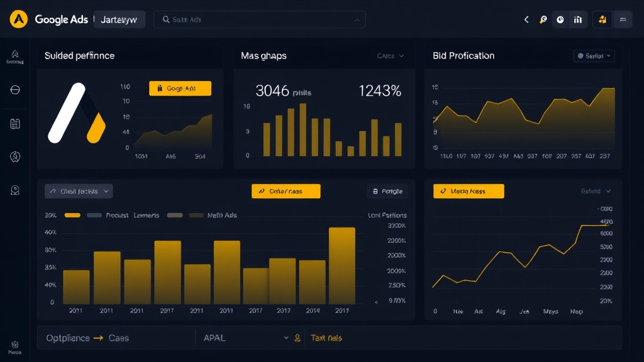Open the Jartewyw account tab
The image size is (644, 362).
click(x=119, y=19)
